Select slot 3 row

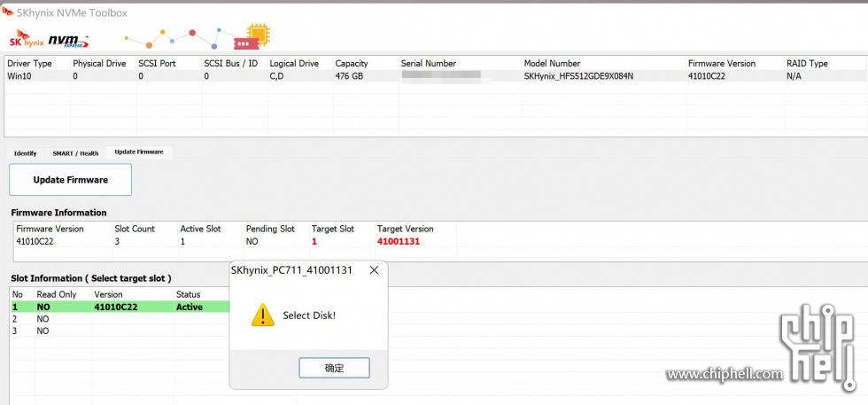coord(120,331)
